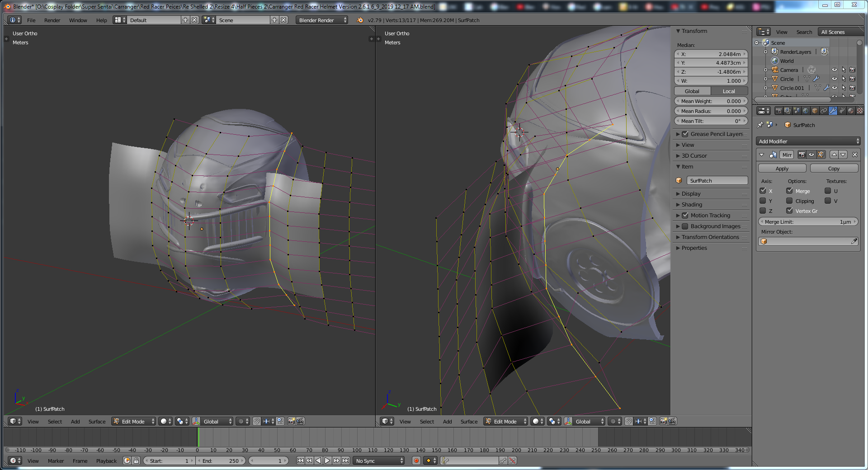Open the World properties tab globe icon
868x470 pixels.
point(806,111)
